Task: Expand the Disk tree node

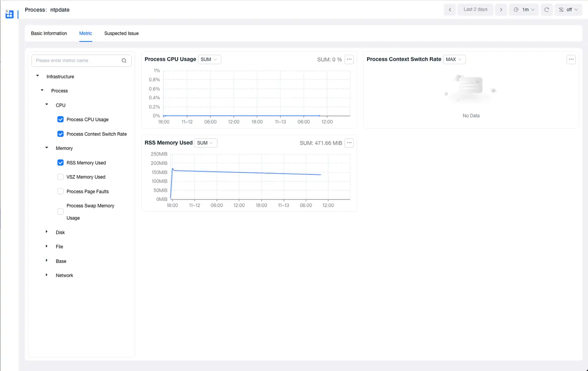Action: (47, 232)
